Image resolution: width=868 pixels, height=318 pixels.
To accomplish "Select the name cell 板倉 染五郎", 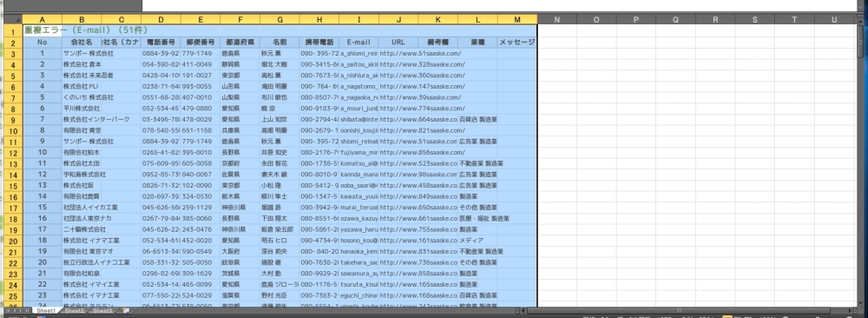I will tap(279, 229).
